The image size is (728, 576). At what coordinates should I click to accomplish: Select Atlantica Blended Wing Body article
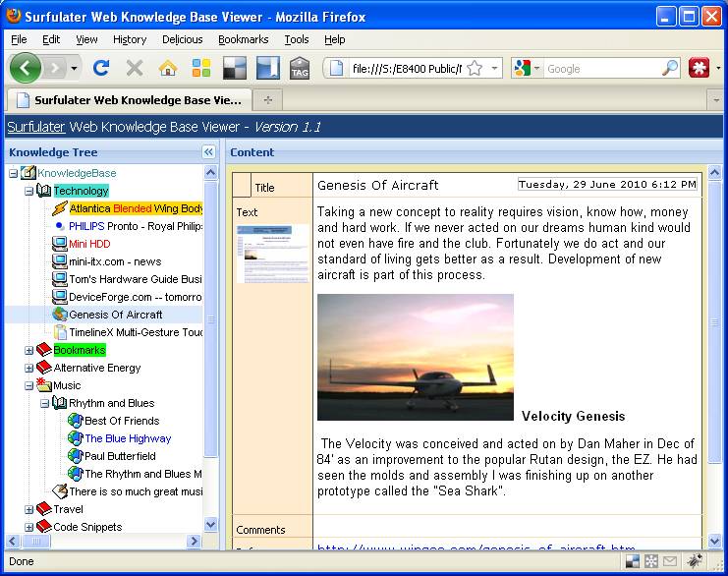[136, 208]
